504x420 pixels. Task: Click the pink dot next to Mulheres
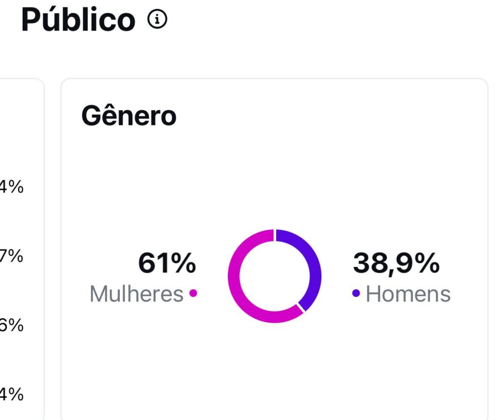[x=193, y=293]
